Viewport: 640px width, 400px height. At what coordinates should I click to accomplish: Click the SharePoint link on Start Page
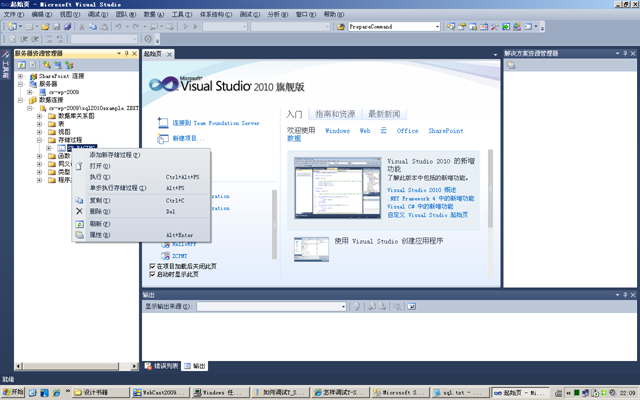pos(446,131)
